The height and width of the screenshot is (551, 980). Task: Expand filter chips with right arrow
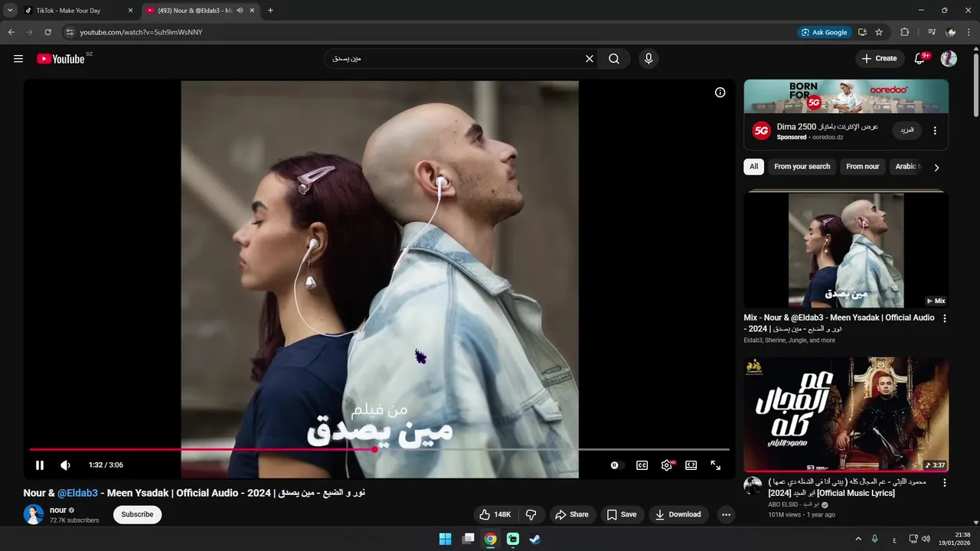936,167
